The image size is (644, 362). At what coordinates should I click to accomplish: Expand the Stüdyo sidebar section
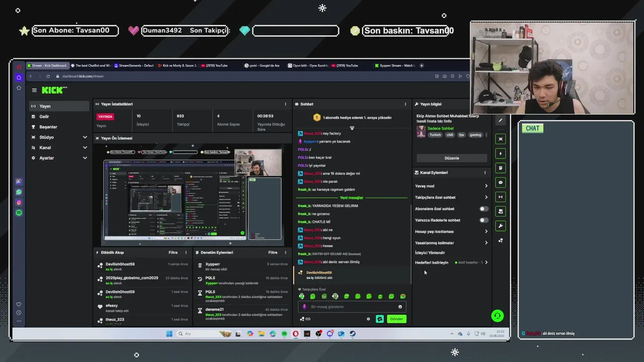[59, 137]
